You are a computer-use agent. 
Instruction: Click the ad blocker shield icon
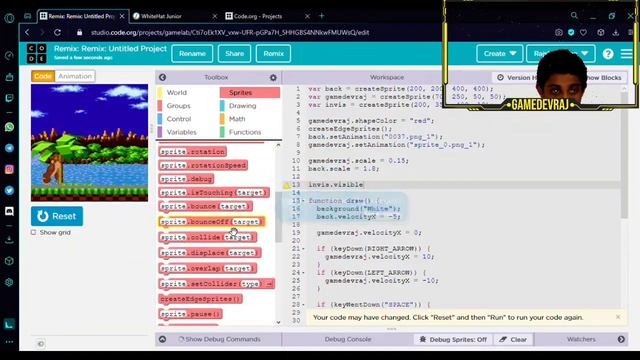point(571,32)
